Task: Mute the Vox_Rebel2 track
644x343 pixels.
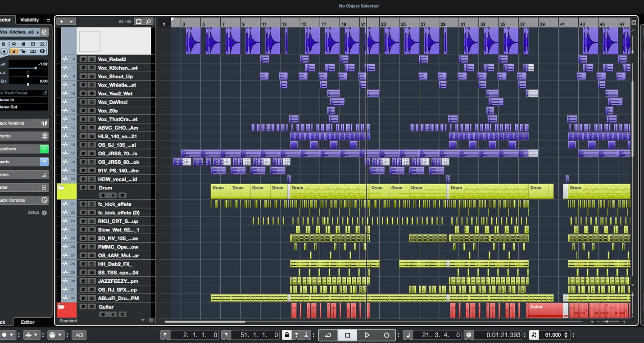Action: 83,59
